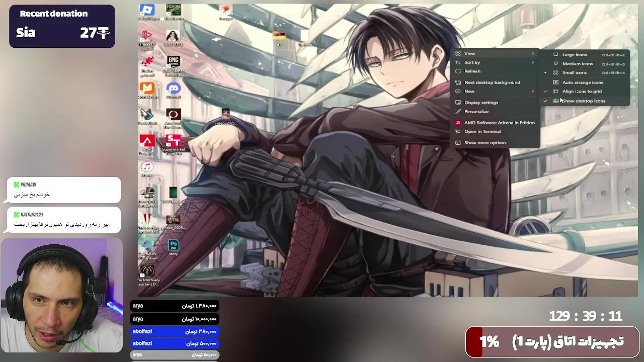Launch the Discord shortcut

(x=174, y=90)
